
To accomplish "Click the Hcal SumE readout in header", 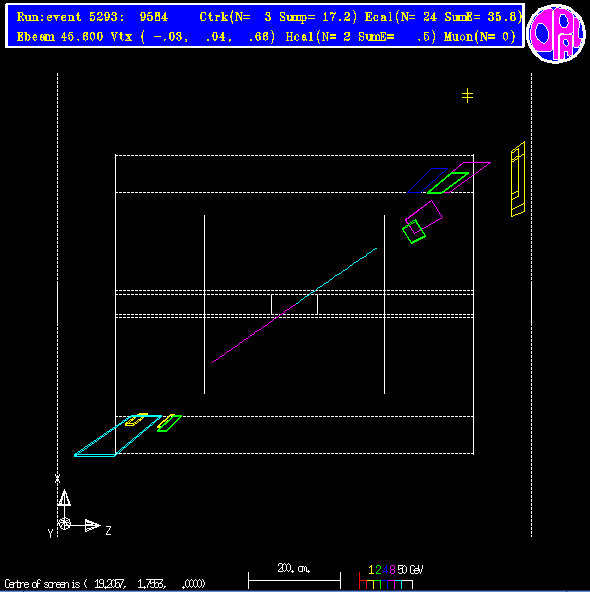I will coord(397,37).
